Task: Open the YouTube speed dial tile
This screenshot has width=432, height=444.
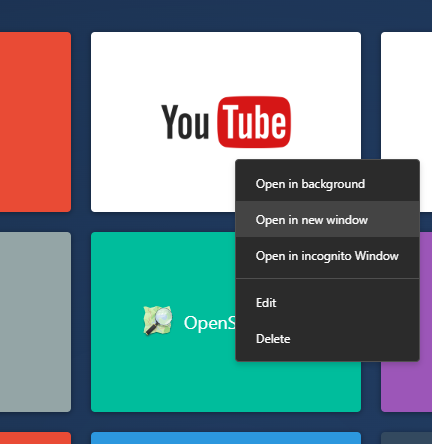Action: [x=226, y=122]
